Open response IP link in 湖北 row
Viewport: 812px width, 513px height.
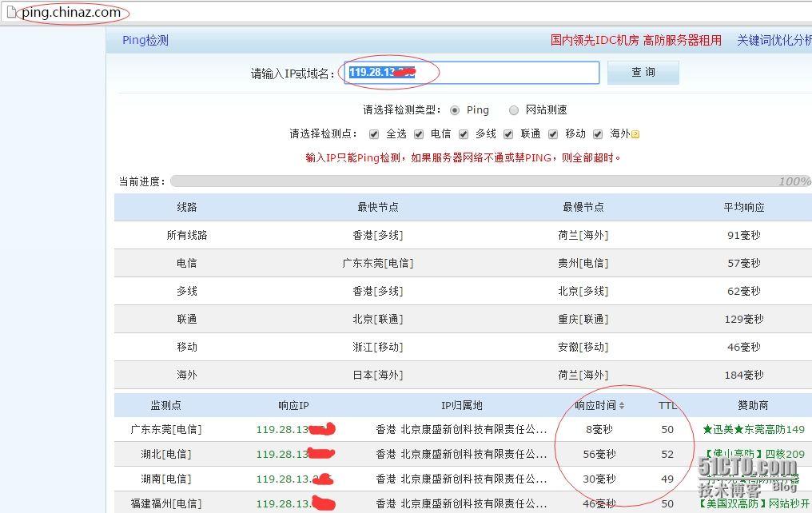point(295,454)
